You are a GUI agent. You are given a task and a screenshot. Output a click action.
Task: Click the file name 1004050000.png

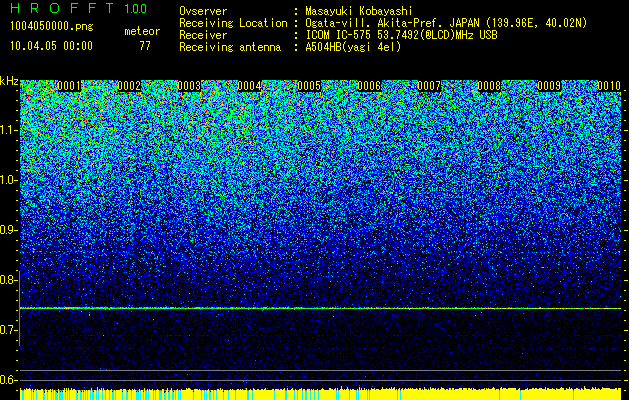coord(52,27)
